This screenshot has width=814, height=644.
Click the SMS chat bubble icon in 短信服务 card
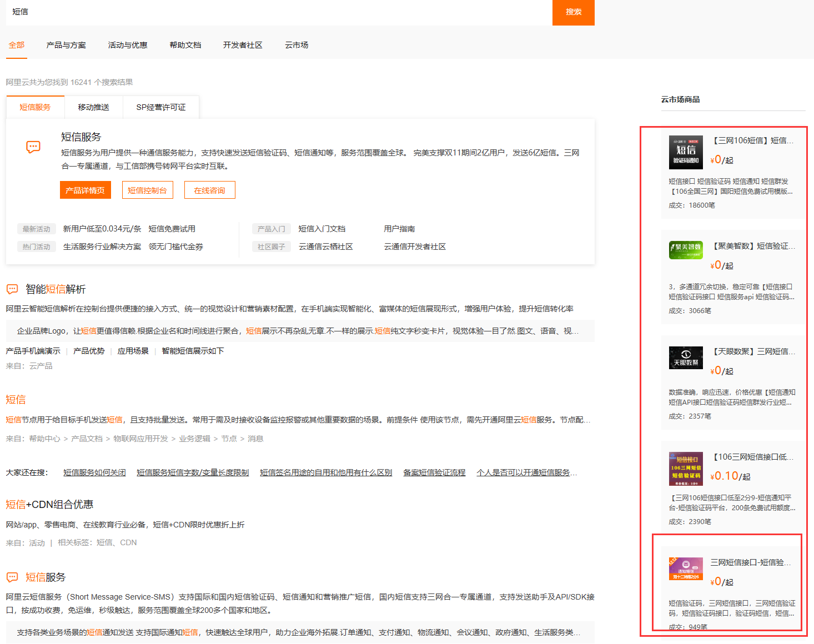(33, 147)
